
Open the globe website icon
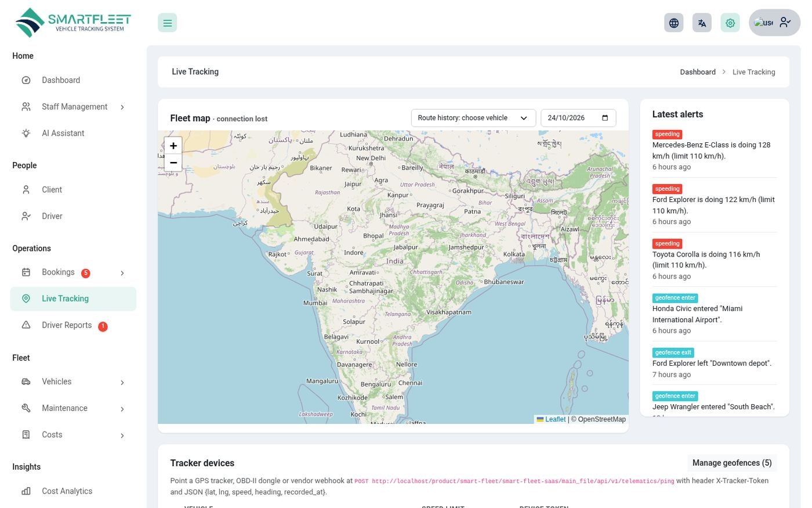673,23
